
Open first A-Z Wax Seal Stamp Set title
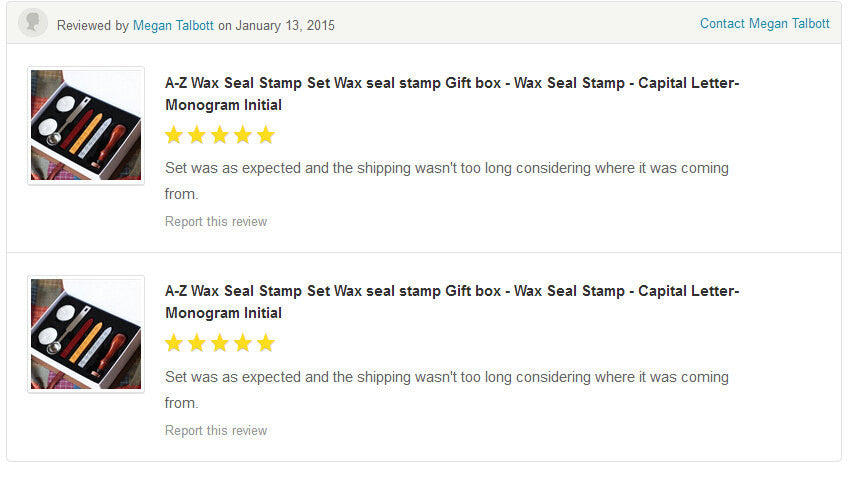click(x=452, y=94)
